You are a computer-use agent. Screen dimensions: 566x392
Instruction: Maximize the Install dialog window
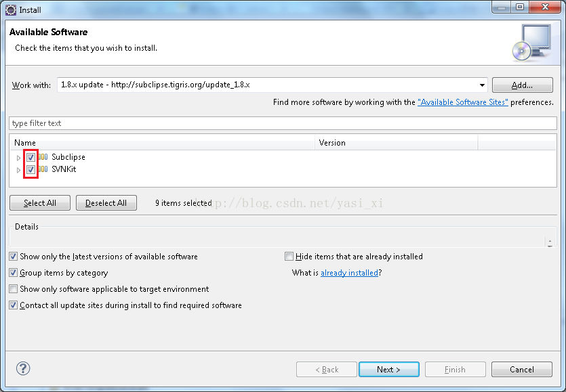[x=520, y=7]
